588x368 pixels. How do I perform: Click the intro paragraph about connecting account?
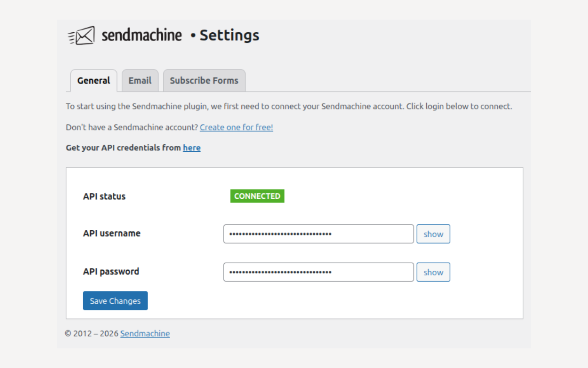289,106
